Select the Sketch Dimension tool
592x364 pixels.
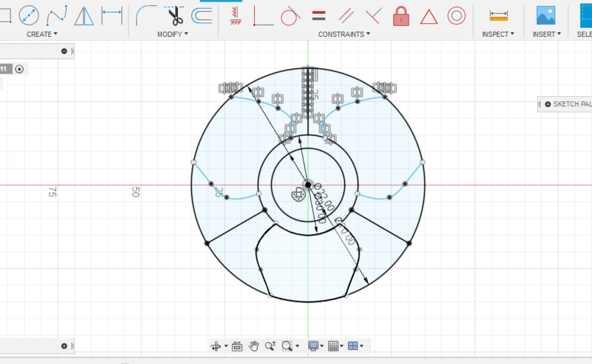click(112, 16)
